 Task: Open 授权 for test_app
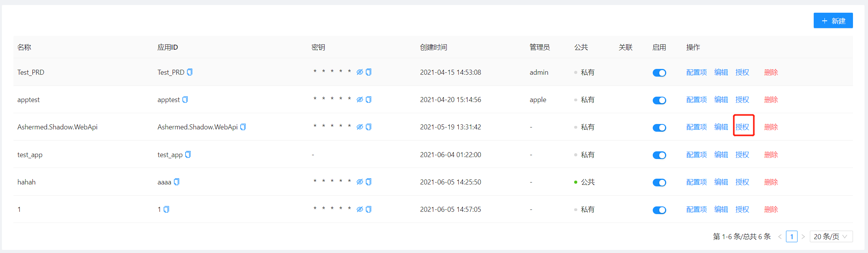pyautogui.click(x=742, y=154)
